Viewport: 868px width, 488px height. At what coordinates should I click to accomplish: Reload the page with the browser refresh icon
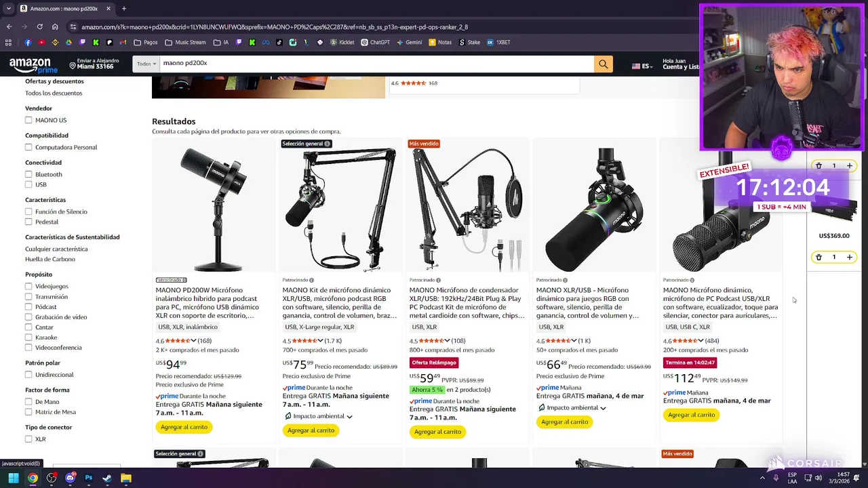39,27
